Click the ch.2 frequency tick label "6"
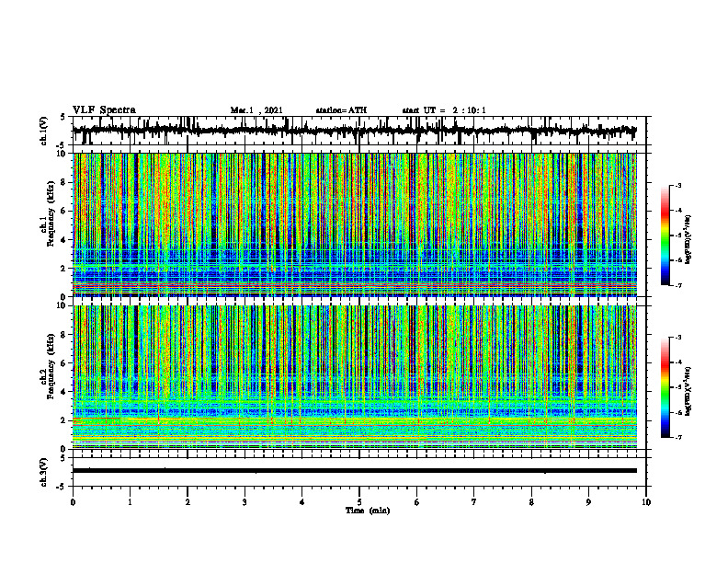728x563 pixels. coord(64,362)
